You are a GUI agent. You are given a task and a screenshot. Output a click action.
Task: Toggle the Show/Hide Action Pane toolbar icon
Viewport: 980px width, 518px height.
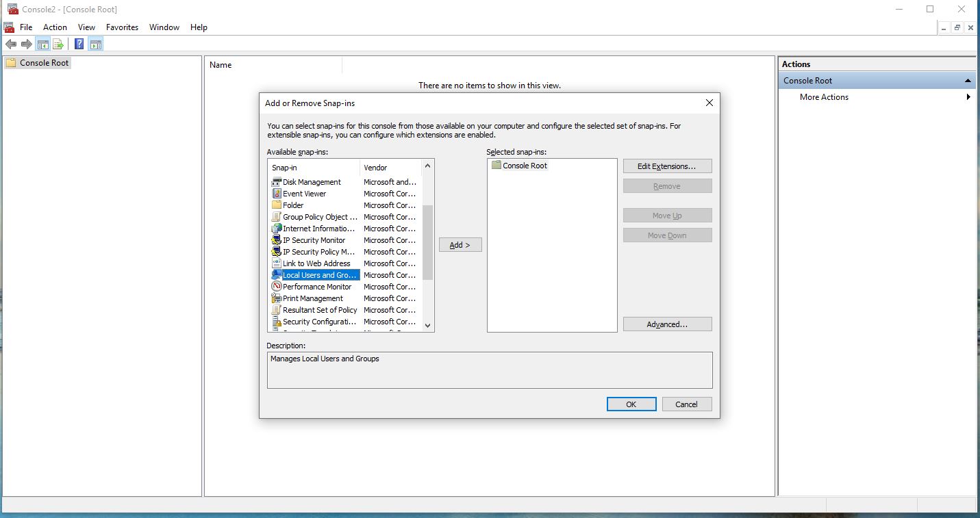pos(96,44)
